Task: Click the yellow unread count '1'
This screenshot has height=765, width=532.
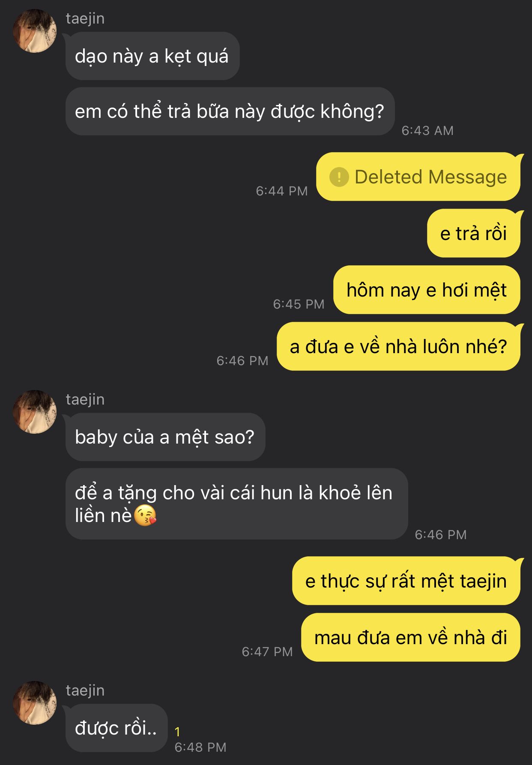Action: [x=177, y=732]
